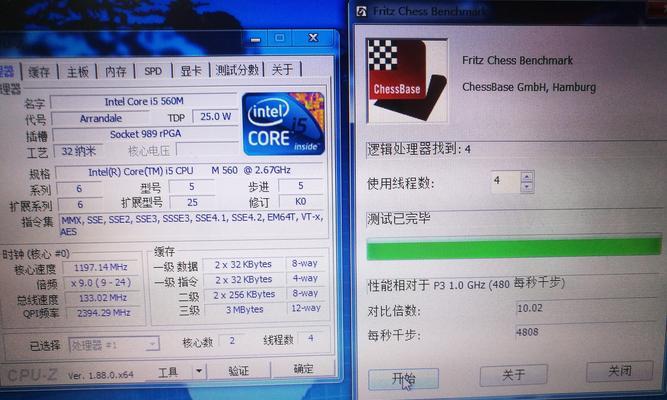Screen dimensions: 667x400
Task: Click 开始 to start the benchmark
Action: coord(403,378)
